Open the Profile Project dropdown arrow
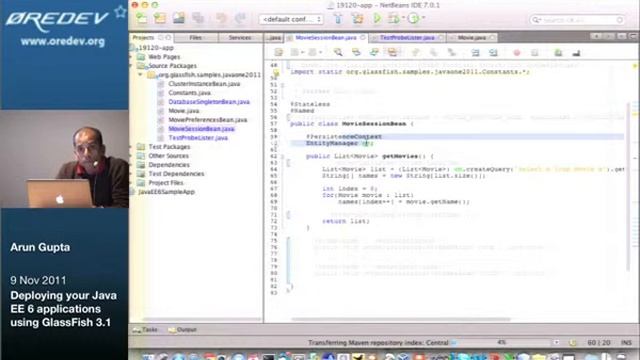Image resolution: width=640 pixels, height=360 pixels. (x=423, y=18)
